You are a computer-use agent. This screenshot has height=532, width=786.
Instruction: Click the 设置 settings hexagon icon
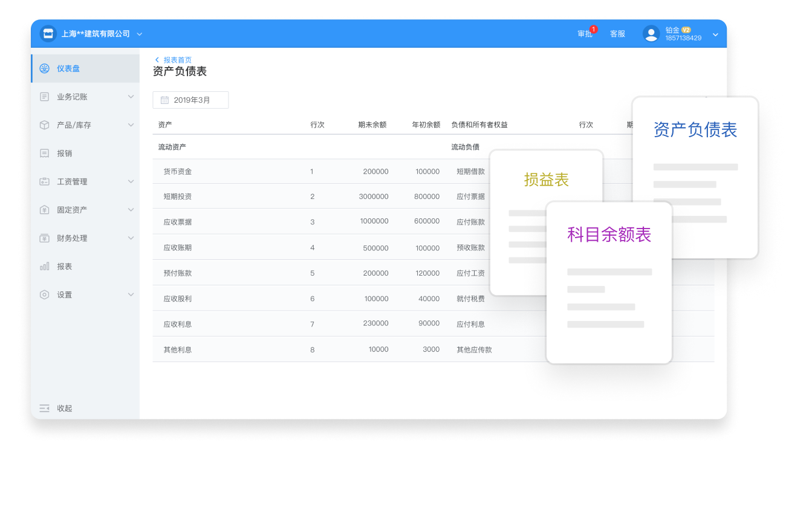[x=44, y=295]
